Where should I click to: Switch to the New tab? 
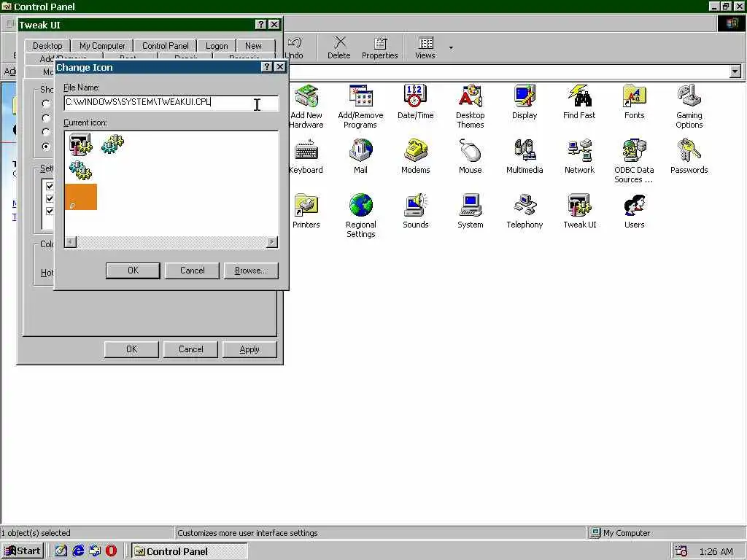pos(253,46)
